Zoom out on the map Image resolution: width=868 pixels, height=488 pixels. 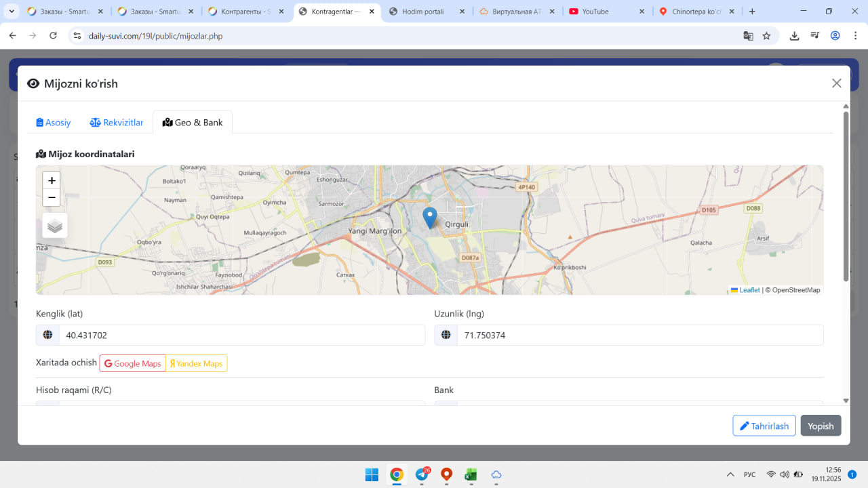(52, 198)
